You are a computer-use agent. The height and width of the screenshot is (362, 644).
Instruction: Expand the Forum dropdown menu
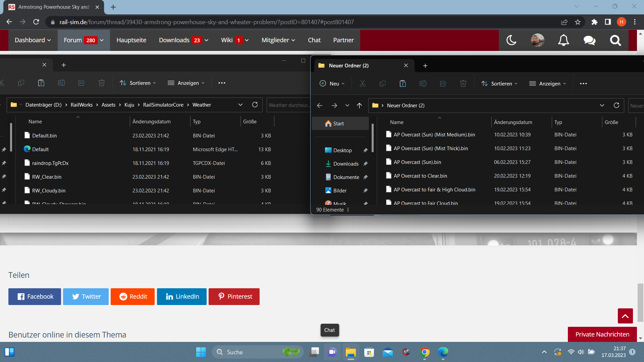[x=102, y=40]
